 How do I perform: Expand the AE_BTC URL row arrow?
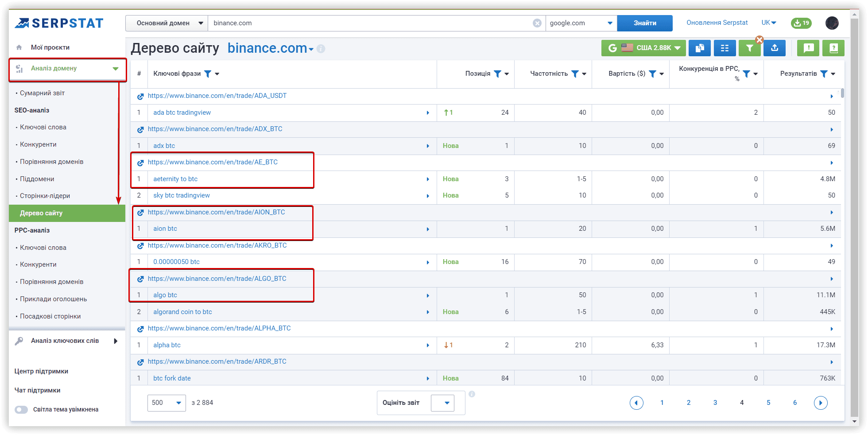[x=832, y=163]
